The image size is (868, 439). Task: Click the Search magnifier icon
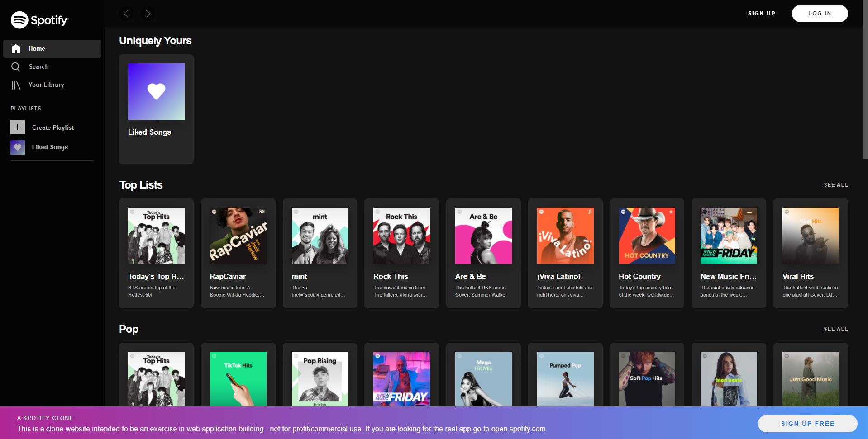(x=16, y=67)
